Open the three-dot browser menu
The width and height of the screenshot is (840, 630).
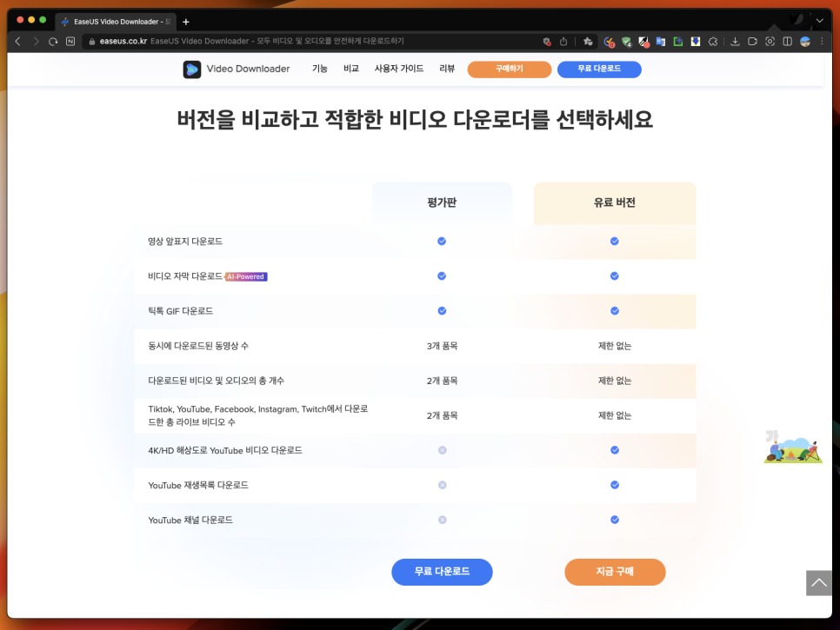(x=822, y=41)
